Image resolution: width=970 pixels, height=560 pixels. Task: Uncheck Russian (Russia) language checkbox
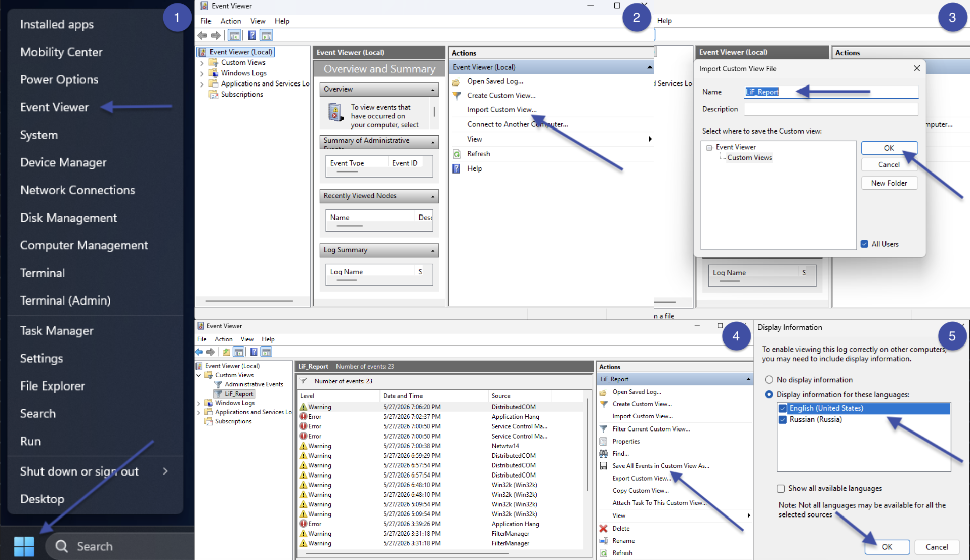[782, 420]
